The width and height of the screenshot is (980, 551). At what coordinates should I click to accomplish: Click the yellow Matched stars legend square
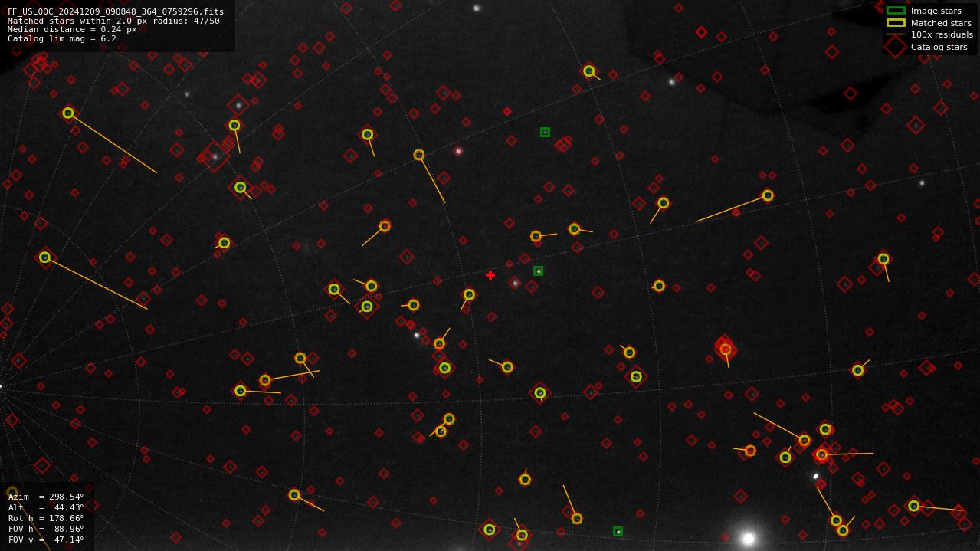[x=896, y=23]
